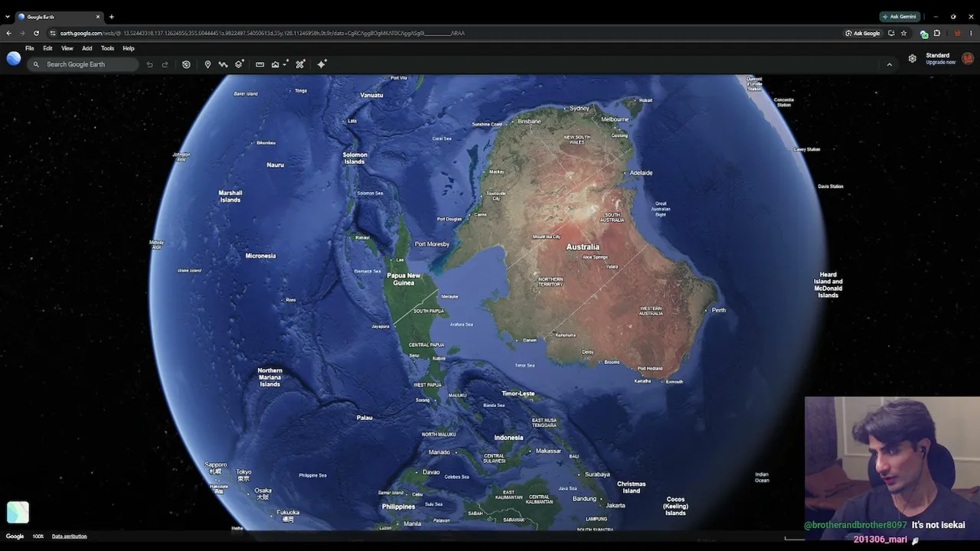
Task: Reload the Google Earth page
Action: coord(36,33)
